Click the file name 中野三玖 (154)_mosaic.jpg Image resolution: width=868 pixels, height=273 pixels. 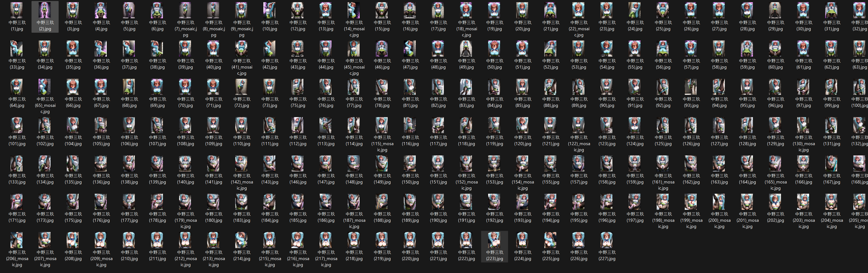(x=523, y=182)
